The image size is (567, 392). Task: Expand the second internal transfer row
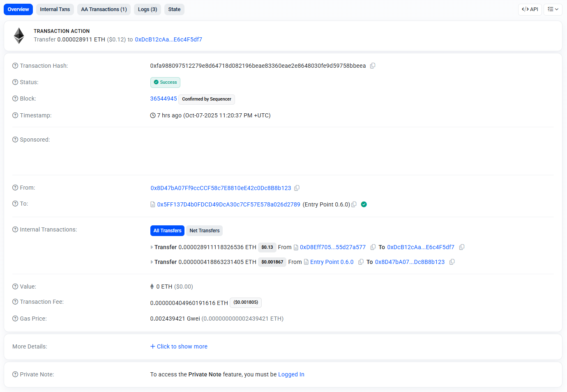[x=152, y=262]
